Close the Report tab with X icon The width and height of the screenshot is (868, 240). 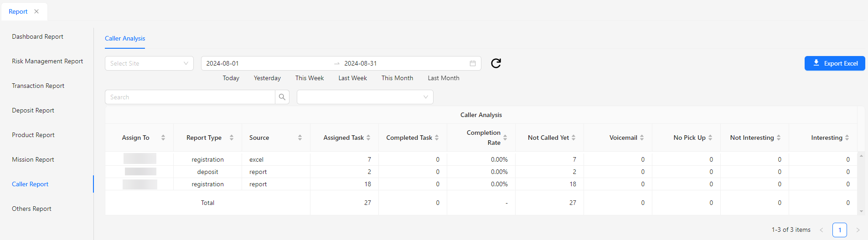pyautogui.click(x=36, y=11)
